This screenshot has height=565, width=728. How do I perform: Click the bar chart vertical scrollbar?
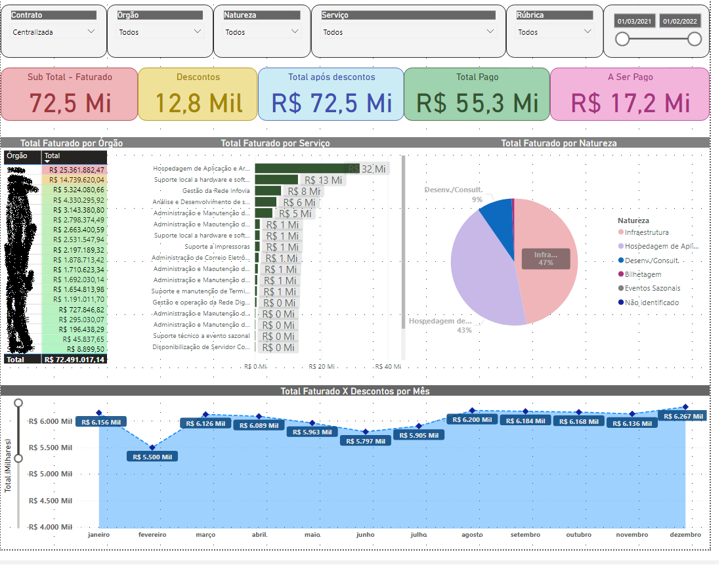(403, 242)
